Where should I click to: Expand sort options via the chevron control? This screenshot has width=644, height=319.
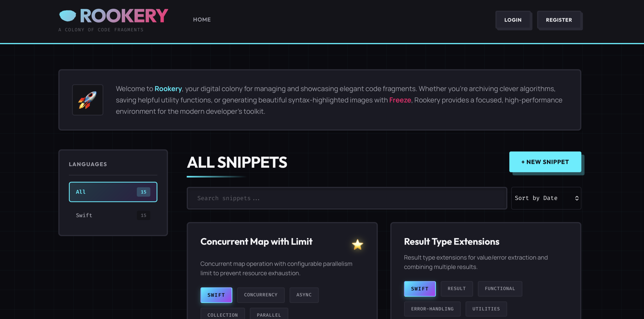click(x=577, y=198)
